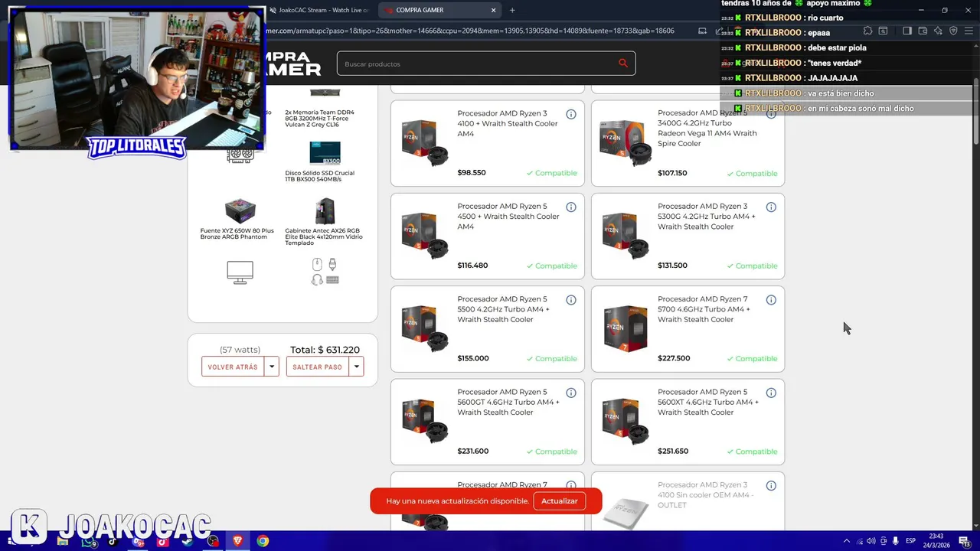Show details icon for Ryzen 5 5600GT
Viewport: 980px width, 551px height.
(x=571, y=393)
